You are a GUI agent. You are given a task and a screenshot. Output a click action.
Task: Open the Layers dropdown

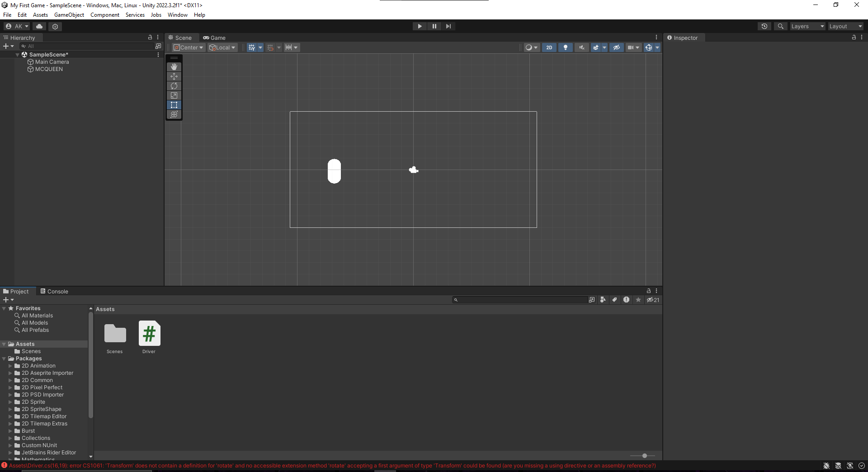click(807, 26)
